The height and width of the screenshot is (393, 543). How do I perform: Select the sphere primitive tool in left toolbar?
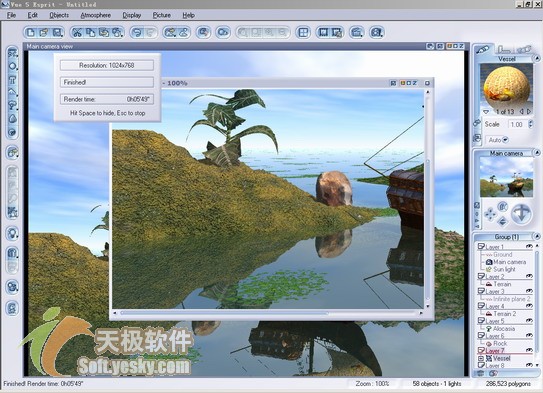tap(12, 66)
